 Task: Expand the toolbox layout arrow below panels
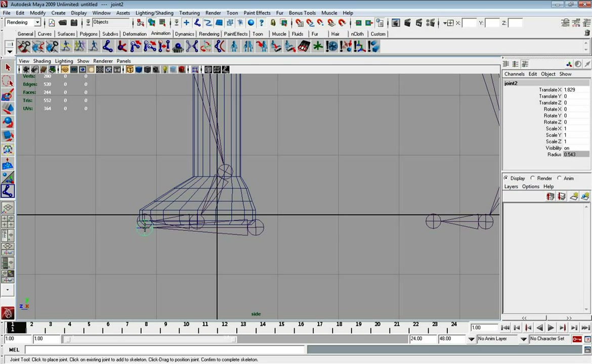[x=8, y=290]
